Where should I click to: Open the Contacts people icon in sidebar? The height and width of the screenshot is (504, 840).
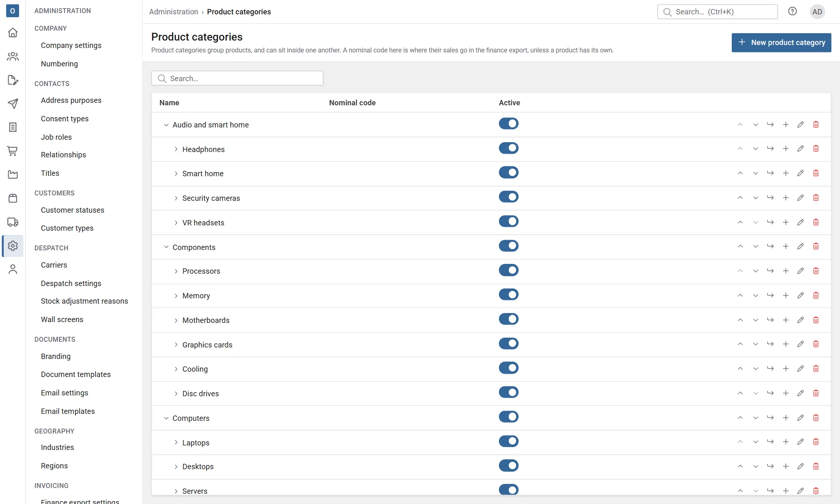pyautogui.click(x=13, y=56)
